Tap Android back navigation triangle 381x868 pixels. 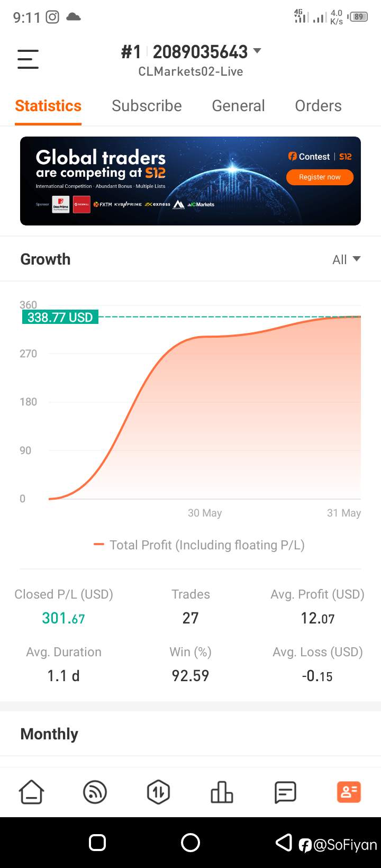tap(284, 842)
